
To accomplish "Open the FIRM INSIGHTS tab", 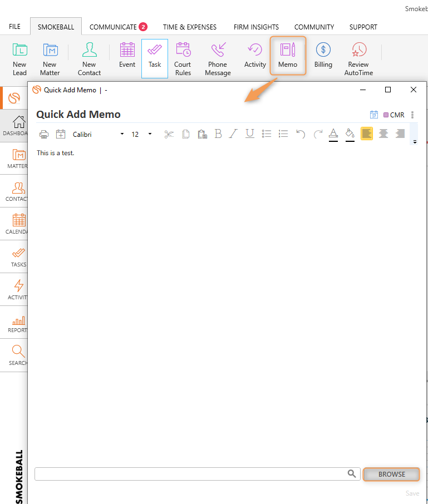I will (256, 27).
